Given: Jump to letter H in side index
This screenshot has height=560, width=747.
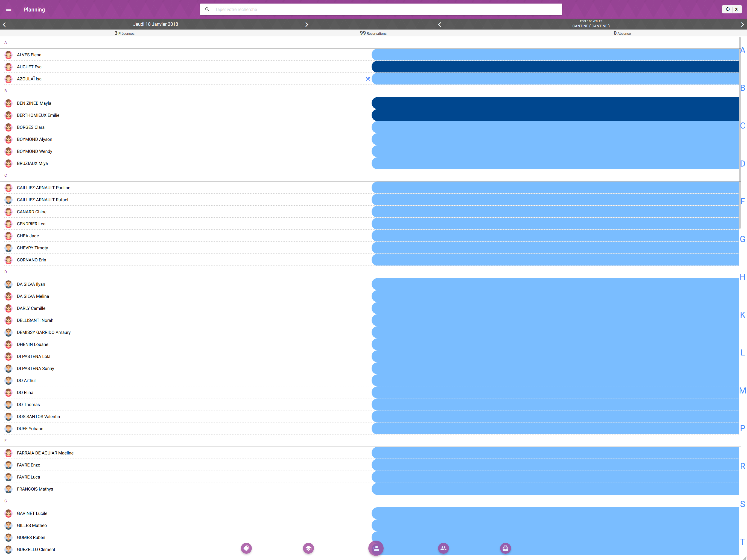Looking at the screenshot, I should [743, 277].
